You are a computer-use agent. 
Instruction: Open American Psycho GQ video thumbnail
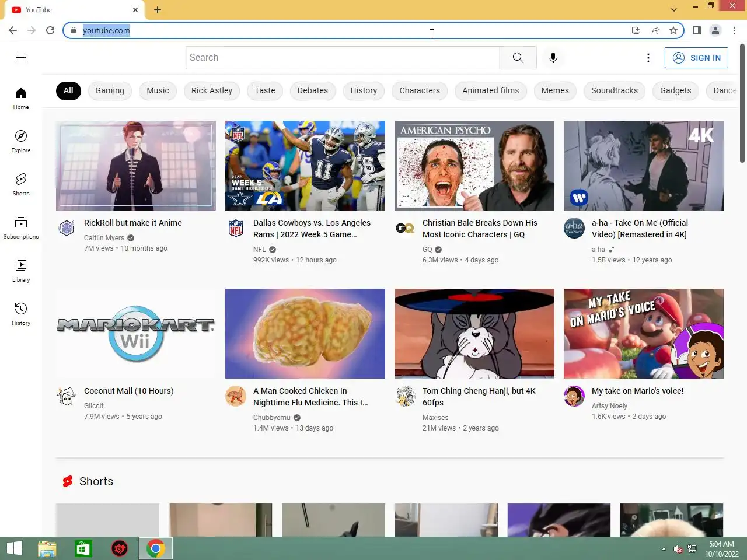pyautogui.click(x=474, y=166)
